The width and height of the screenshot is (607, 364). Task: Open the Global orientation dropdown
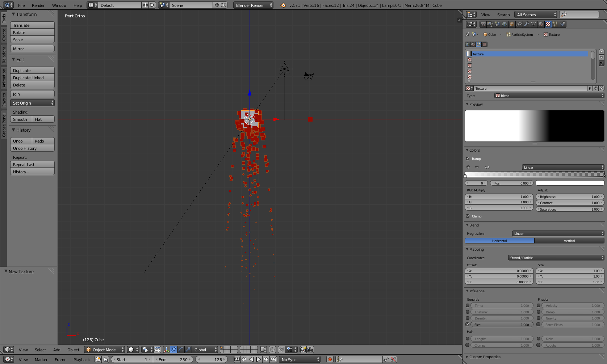coord(205,350)
